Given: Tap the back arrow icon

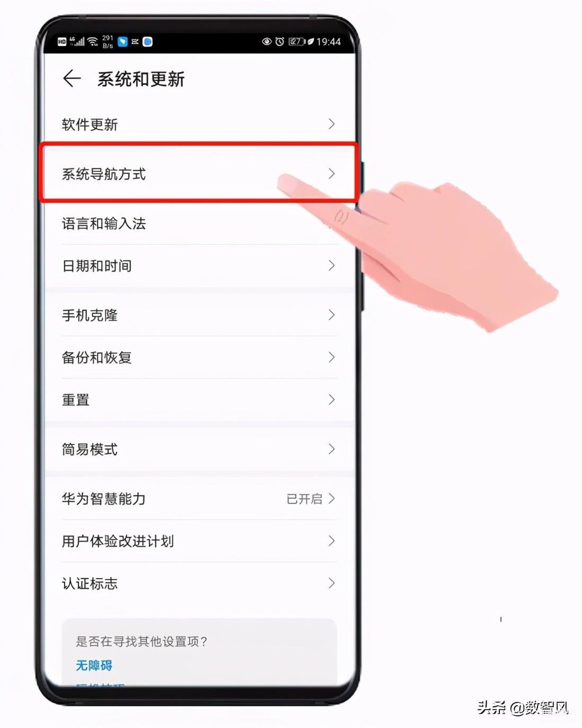Looking at the screenshot, I should (72, 79).
